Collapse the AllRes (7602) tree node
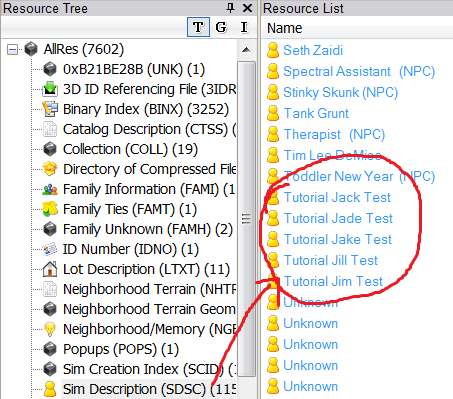The height and width of the screenshot is (399, 453). point(13,50)
